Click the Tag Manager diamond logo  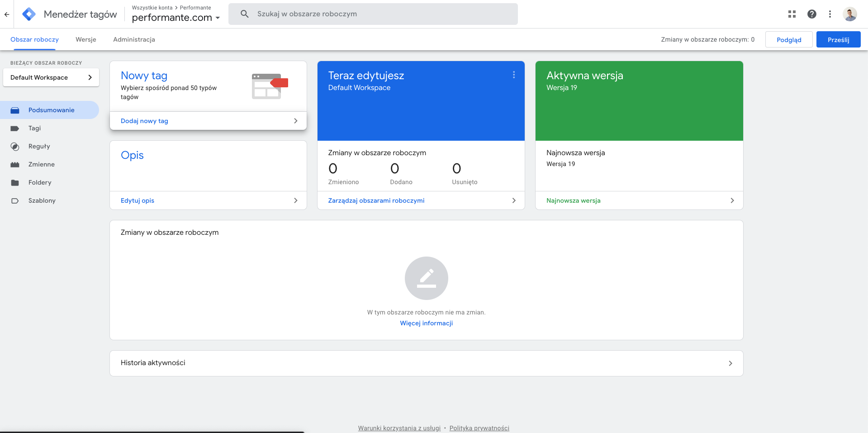coord(29,14)
